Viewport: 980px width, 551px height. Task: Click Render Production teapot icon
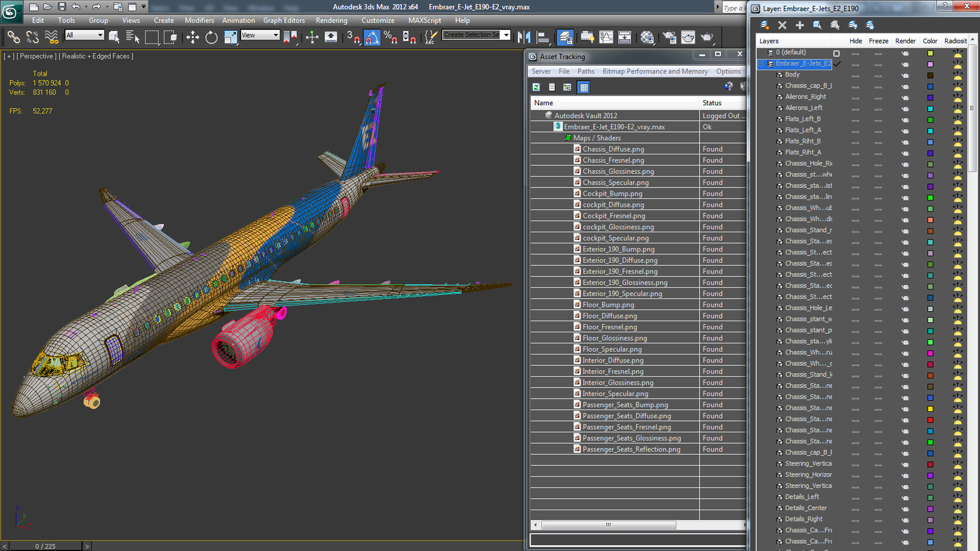[707, 37]
